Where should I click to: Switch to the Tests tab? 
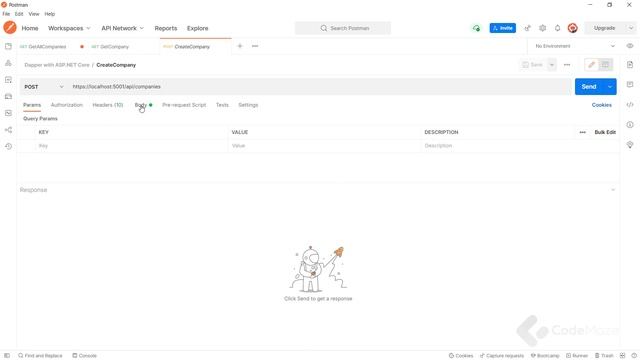[x=222, y=105]
